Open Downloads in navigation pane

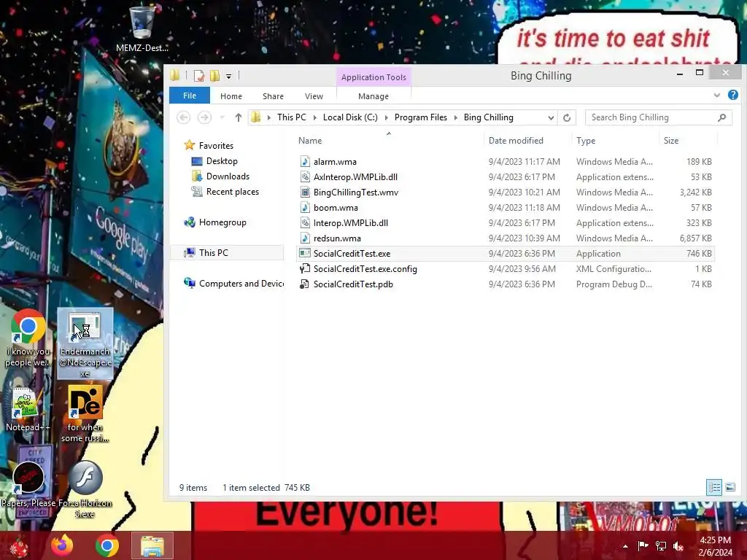pos(228,176)
